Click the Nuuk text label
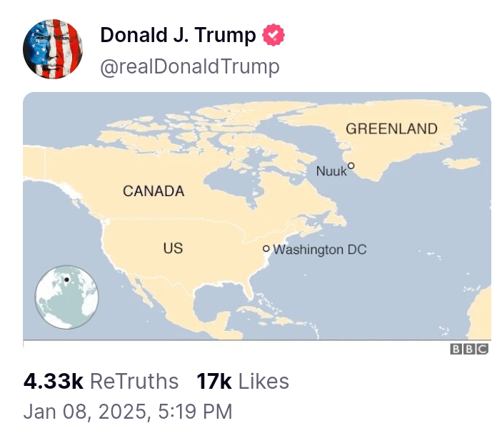 tap(331, 171)
